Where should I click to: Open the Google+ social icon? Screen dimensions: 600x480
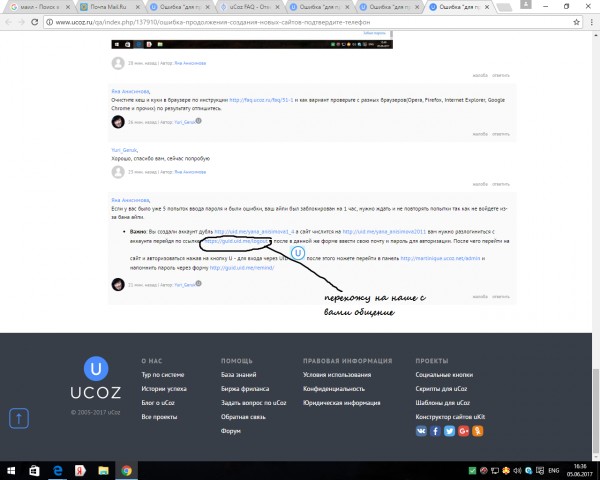[463, 431]
